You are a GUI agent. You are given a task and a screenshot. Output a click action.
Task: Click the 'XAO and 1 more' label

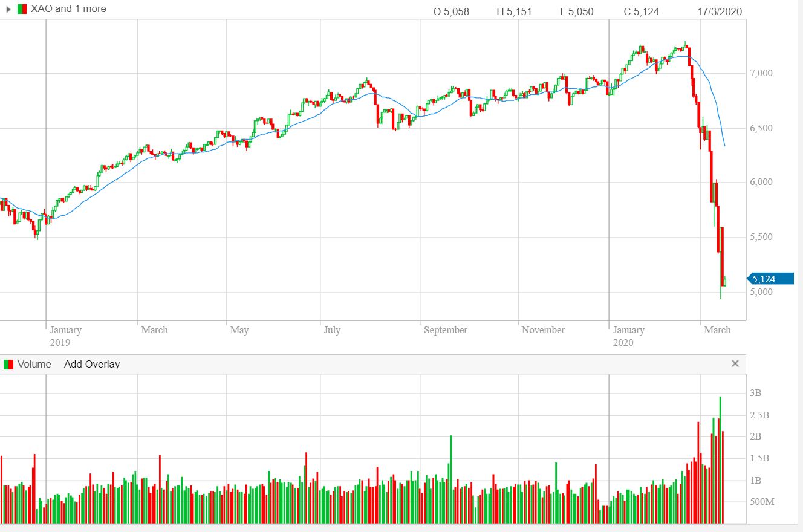click(68, 9)
